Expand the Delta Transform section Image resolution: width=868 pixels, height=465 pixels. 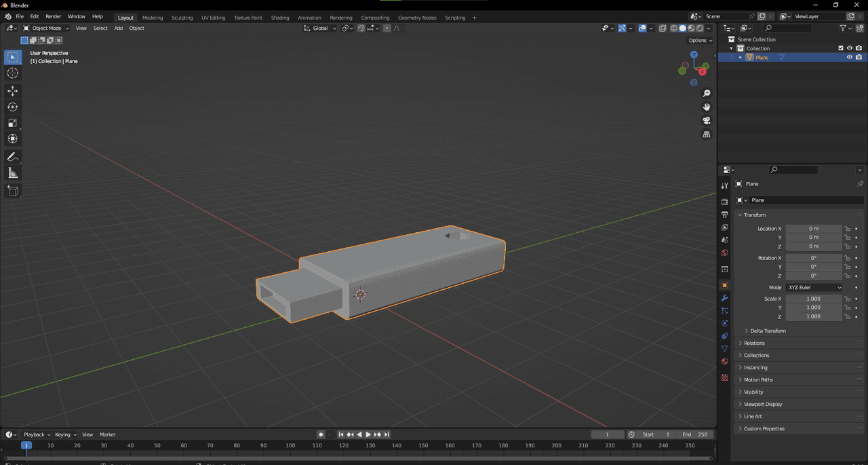(x=768, y=331)
